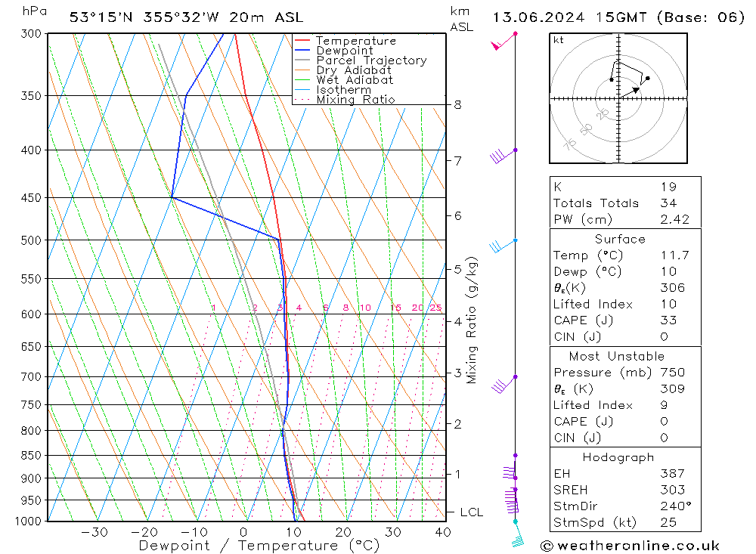Click the '700' hPa pressure axis label
Image resolution: width=756 pixels, height=554 pixels.
[31, 376]
